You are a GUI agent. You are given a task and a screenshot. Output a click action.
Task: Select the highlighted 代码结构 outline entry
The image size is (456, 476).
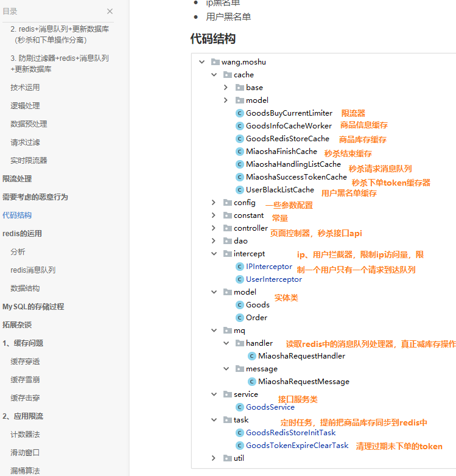click(x=17, y=215)
